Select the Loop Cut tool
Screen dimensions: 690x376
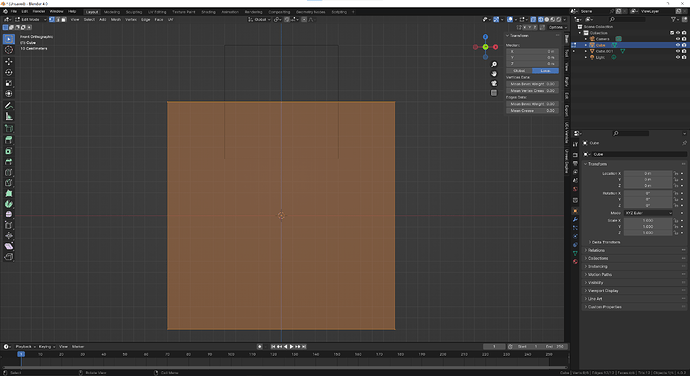[x=8, y=172]
